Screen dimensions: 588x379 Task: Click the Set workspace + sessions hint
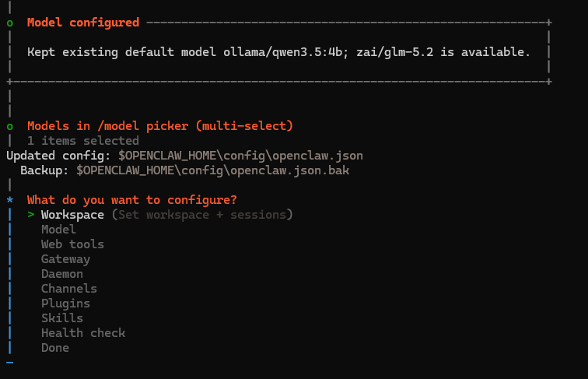click(202, 215)
